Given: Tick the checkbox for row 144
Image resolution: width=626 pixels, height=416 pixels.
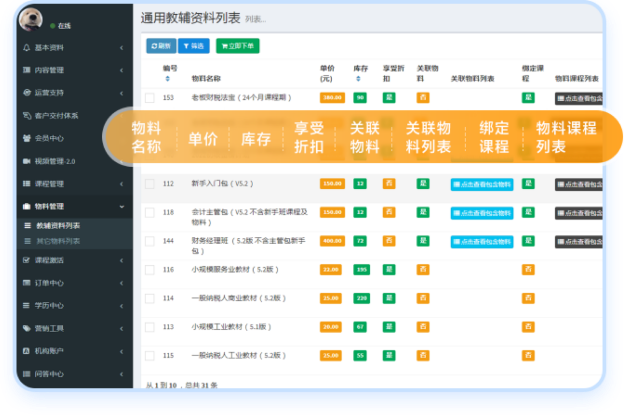Looking at the screenshot, I should point(150,241).
